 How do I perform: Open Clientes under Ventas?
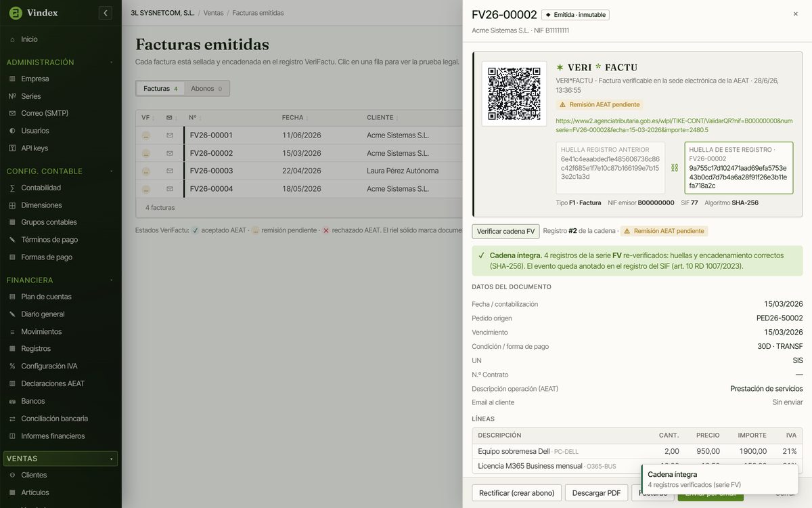click(34, 475)
